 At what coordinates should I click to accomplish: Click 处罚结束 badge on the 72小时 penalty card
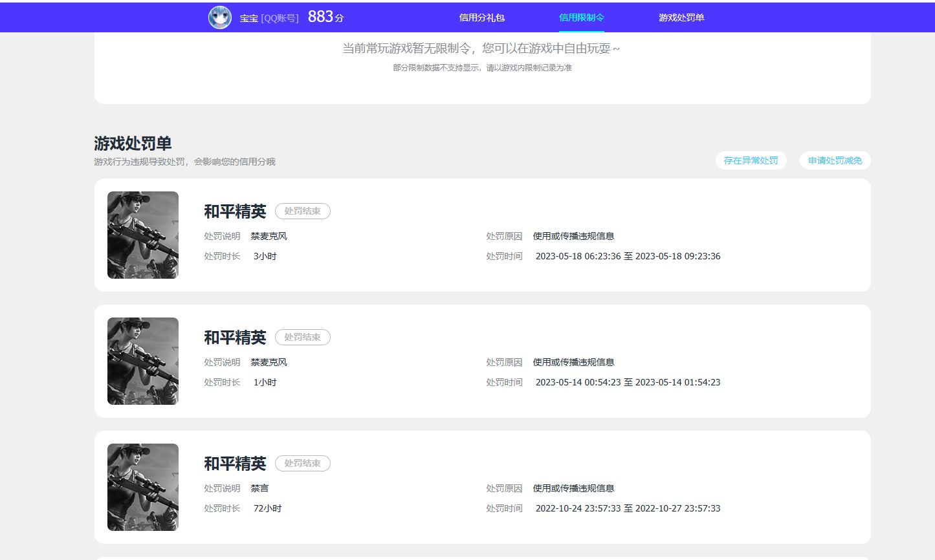coord(303,463)
